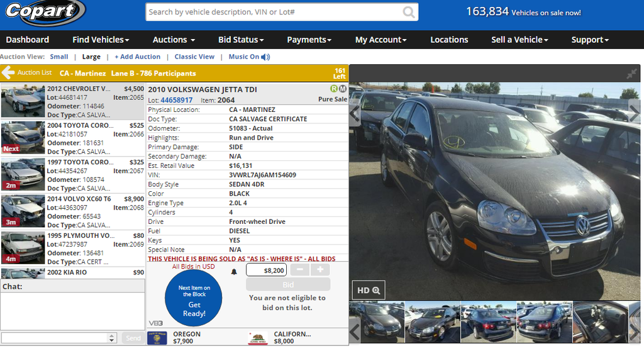The height and width of the screenshot is (351, 644).
Task: Show next main vehicle photo
Action: pos(634,113)
